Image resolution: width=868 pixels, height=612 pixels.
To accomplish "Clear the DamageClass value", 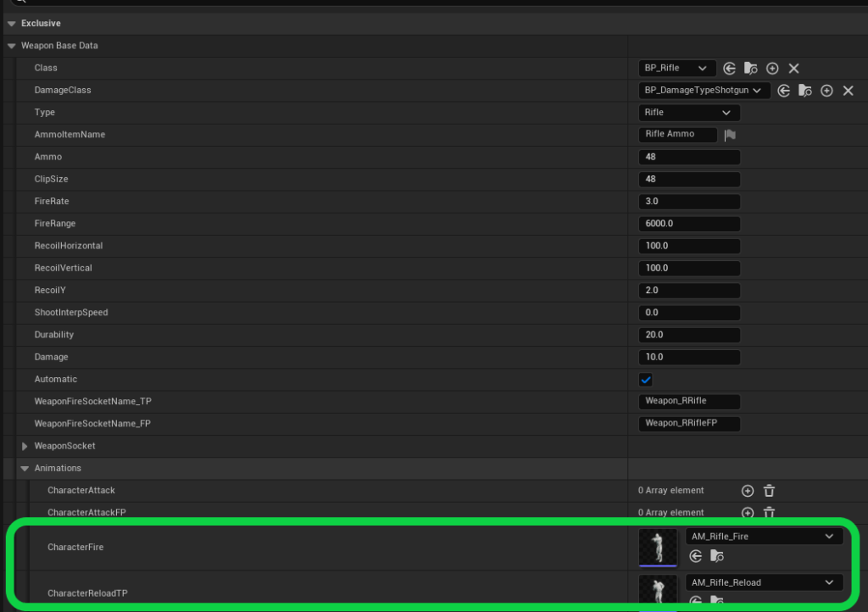I will click(848, 90).
